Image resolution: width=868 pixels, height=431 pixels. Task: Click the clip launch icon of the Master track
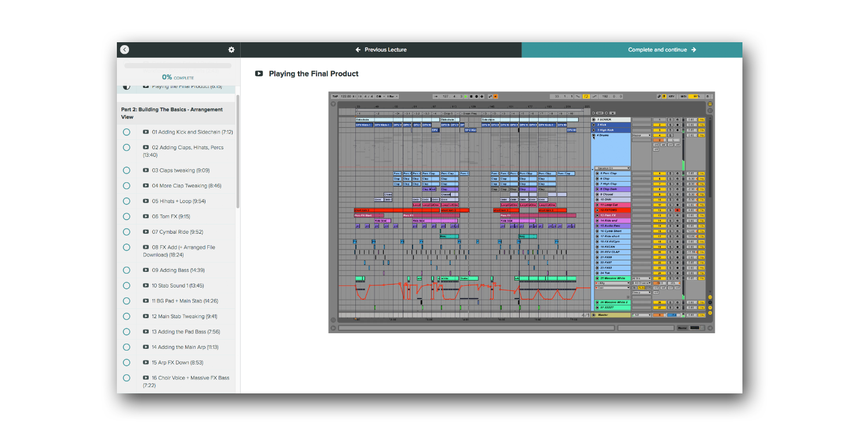594,315
